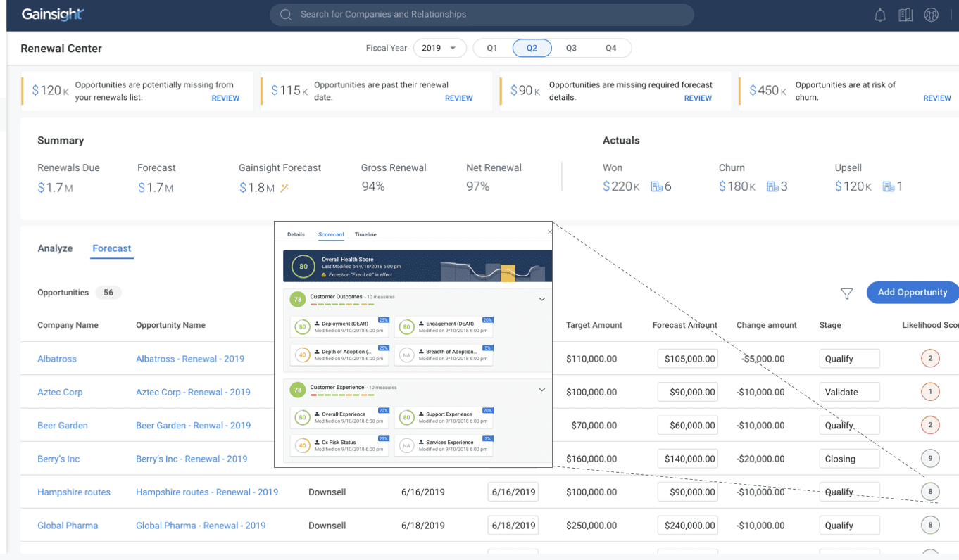Screen dimensions: 959x560
Task: Collapse the Customer Experience section chevron
Action: (541, 390)
